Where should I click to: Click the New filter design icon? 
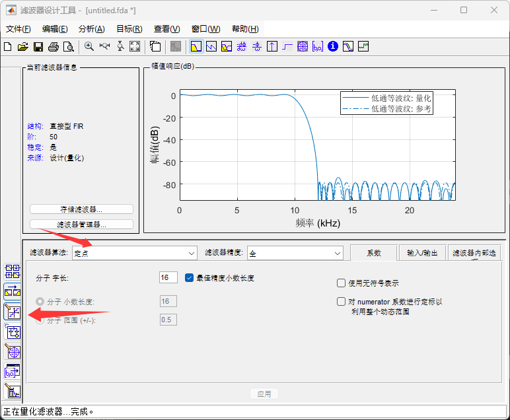point(8,46)
